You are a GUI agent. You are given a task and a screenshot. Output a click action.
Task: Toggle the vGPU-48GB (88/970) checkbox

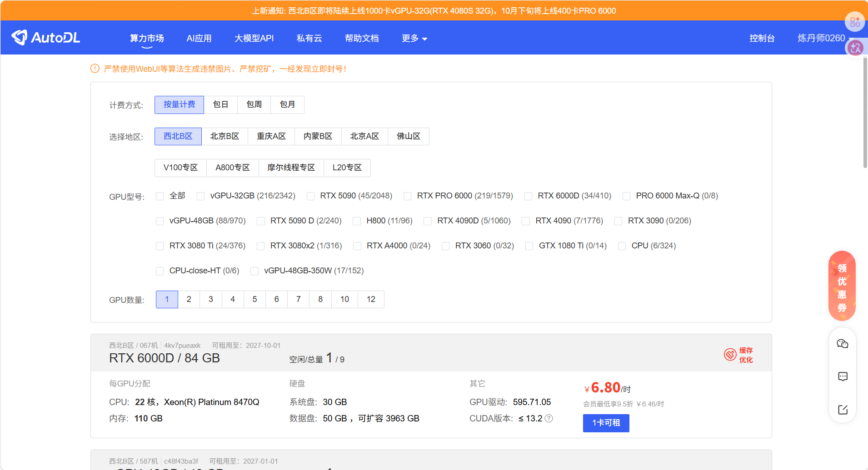tap(160, 221)
